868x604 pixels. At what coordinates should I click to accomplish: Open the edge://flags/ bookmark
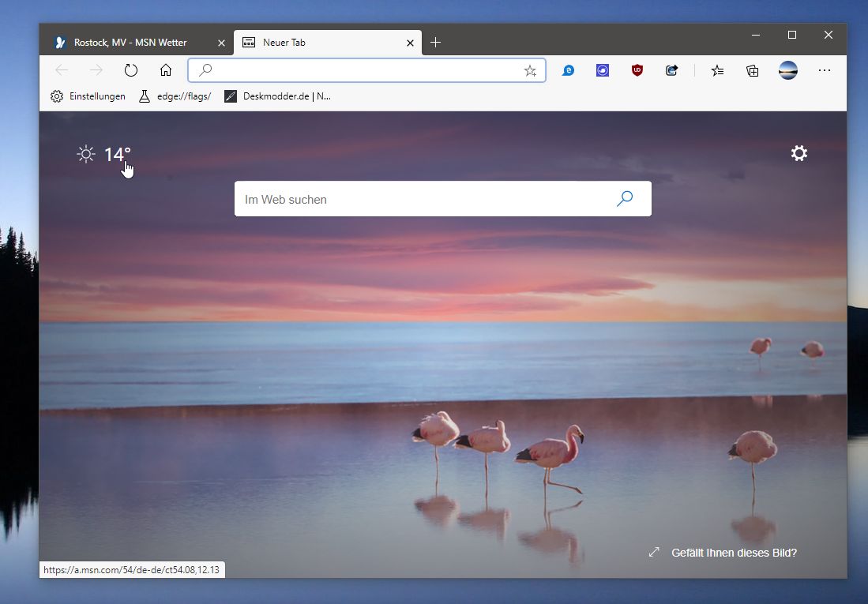tap(175, 96)
